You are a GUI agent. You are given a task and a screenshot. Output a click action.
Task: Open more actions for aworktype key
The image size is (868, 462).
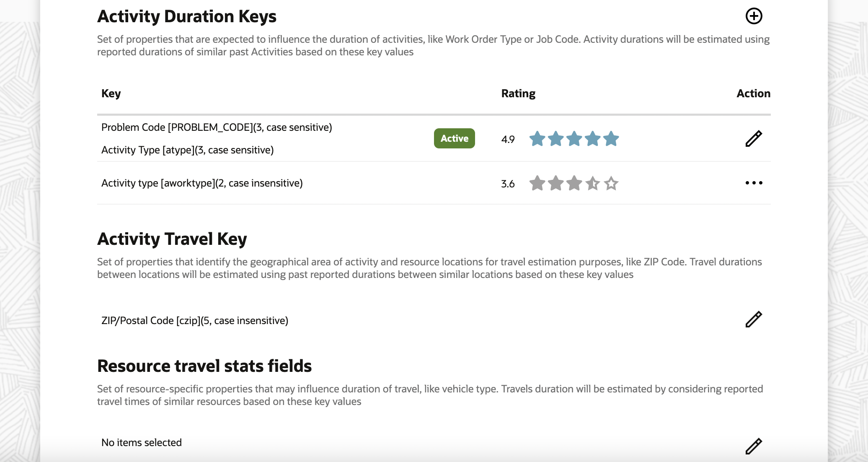(x=754, y=183)
